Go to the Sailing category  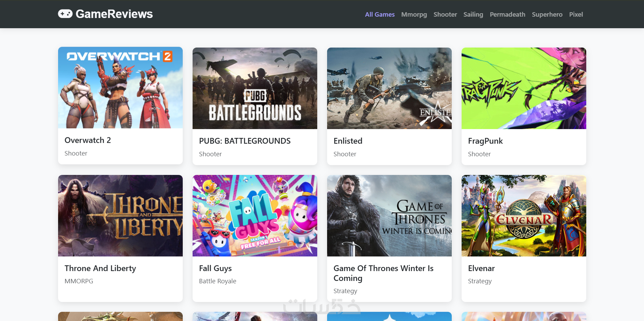click(x=473, y=14)
